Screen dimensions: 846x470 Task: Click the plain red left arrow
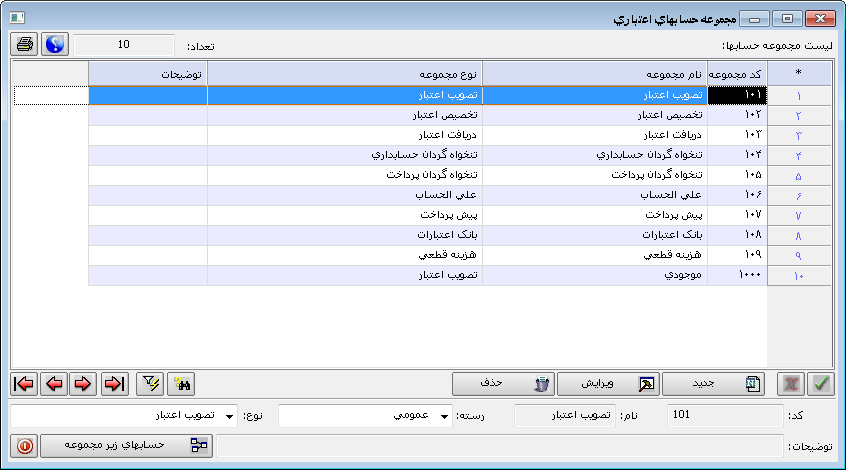pyautogui.click(x=55, y=384)
